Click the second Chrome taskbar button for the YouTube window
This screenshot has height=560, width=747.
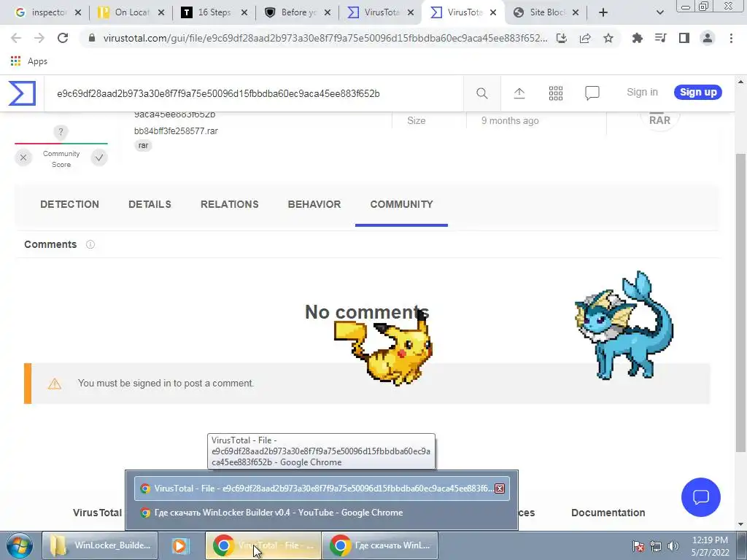pyautogui.click(x=380, y=545)
